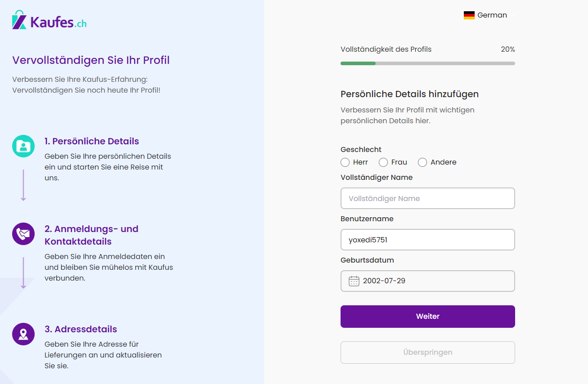The image size is (588, 384).
Task: Select the Herr radio button
Action: (x=345, y=162)
